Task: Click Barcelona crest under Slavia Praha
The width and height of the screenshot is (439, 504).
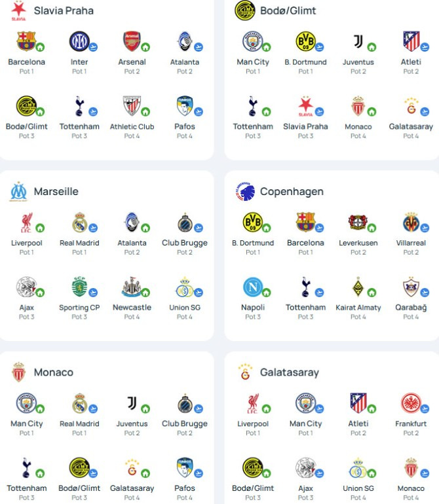Action: pyautogui.click(x=26, y=41)
